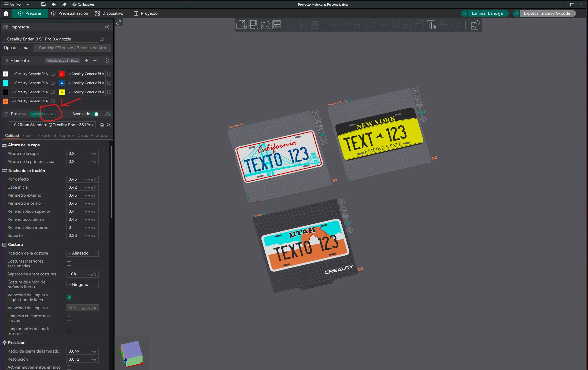Image resolution: width=588 pixels, height=370 pixels.
Task: Click the Laminar bandeja button
Action: (x=487, y=13)
